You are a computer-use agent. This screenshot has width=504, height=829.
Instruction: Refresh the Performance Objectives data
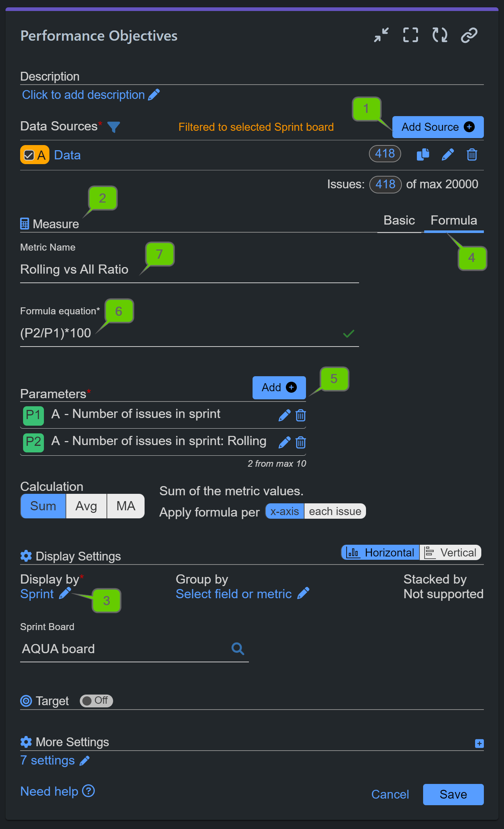pyautogui.click(x=440, y=35)
